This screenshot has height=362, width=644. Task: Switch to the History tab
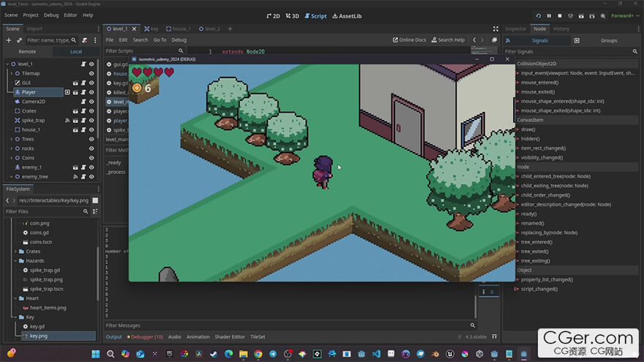point(561,29)
